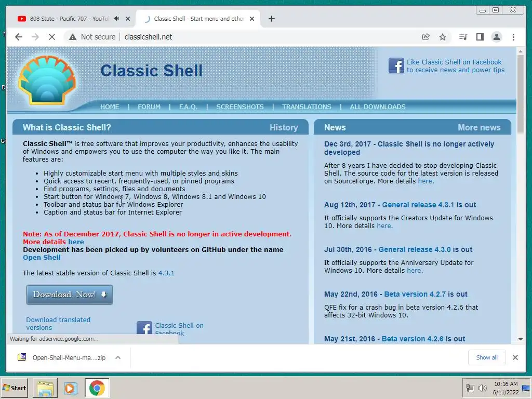Viewport: 532px width, 399px height.
Task: Switch to the 808 State YouTube tab
Action: (x=69, y=19)
